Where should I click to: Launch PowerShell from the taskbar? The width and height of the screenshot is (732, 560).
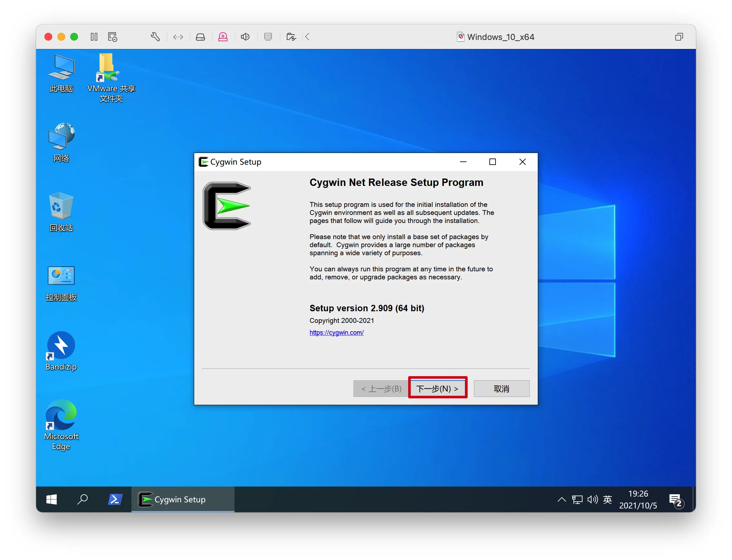(115, 499)
